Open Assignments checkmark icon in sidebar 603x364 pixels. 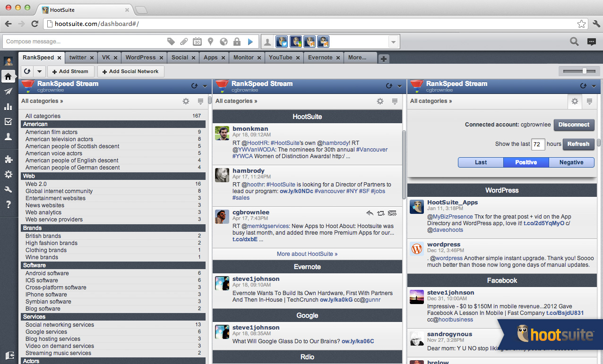(8, 121)
